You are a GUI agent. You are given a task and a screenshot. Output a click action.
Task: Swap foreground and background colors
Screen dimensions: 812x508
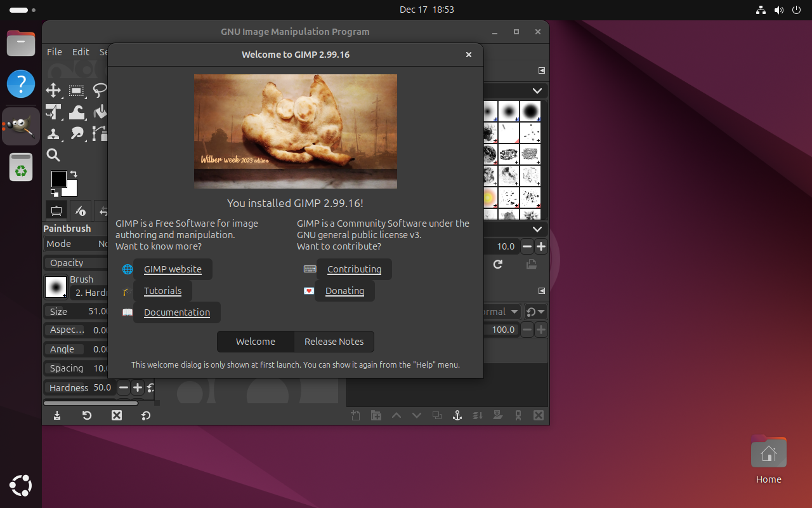click(x=74, y=173)
